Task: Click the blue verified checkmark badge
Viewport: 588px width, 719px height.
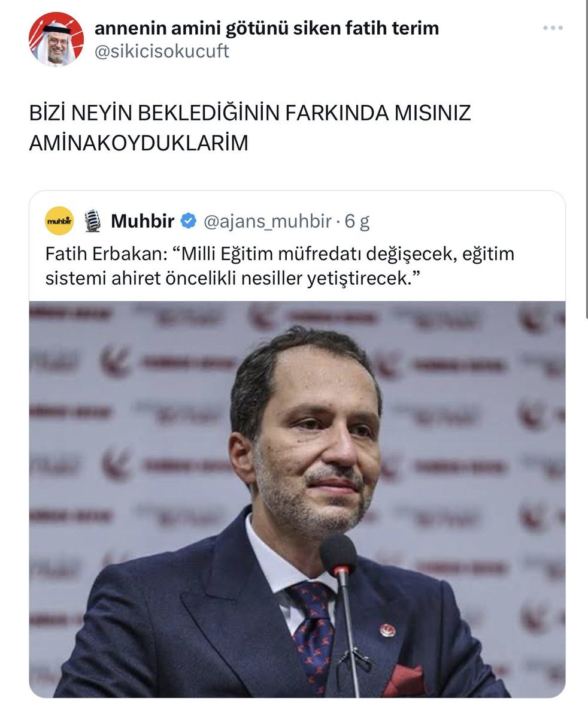Action: [x=188, y=222]
